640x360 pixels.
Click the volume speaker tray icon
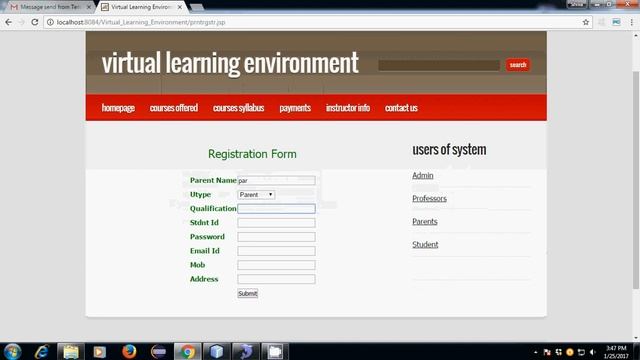click(x=593, y=352)
